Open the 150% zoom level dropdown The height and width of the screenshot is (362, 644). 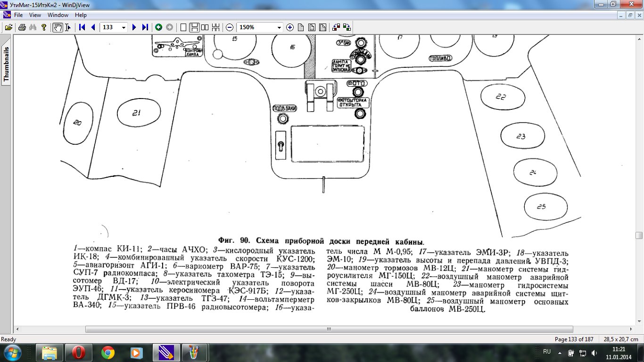280,27
